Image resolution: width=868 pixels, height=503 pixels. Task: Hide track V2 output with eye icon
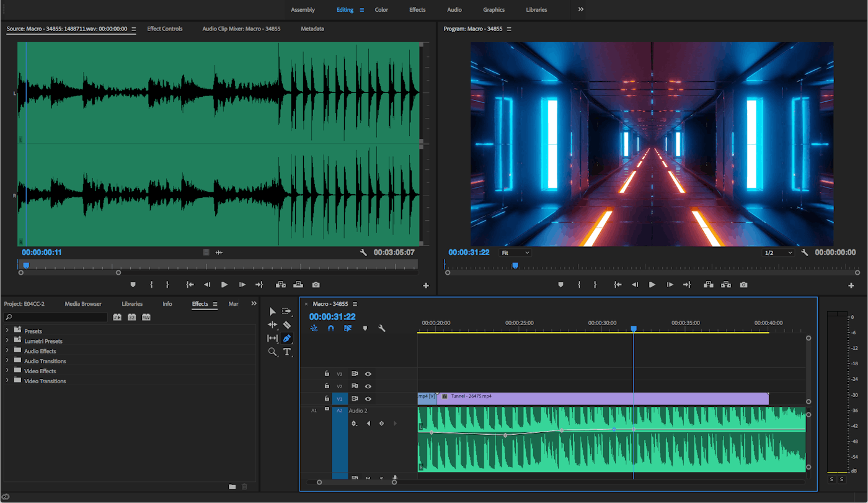[x=368, y=386]
